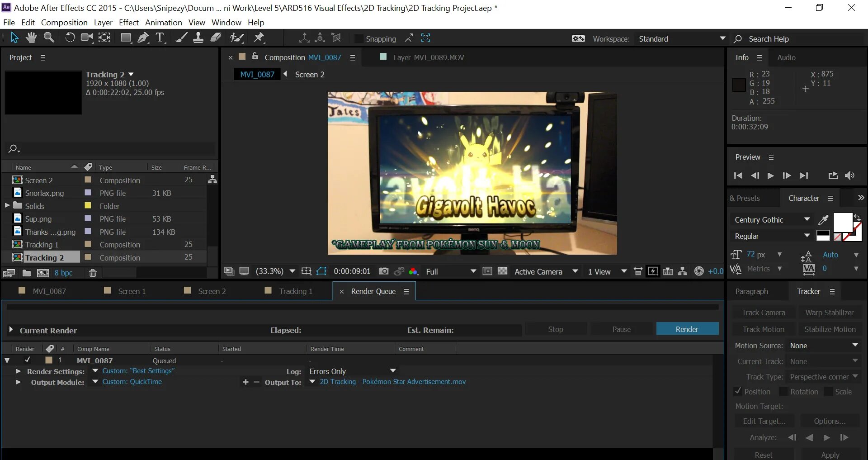Open the Workspace Standard dropdown
This screenshot has width=868, height=460.
(681, 39)
